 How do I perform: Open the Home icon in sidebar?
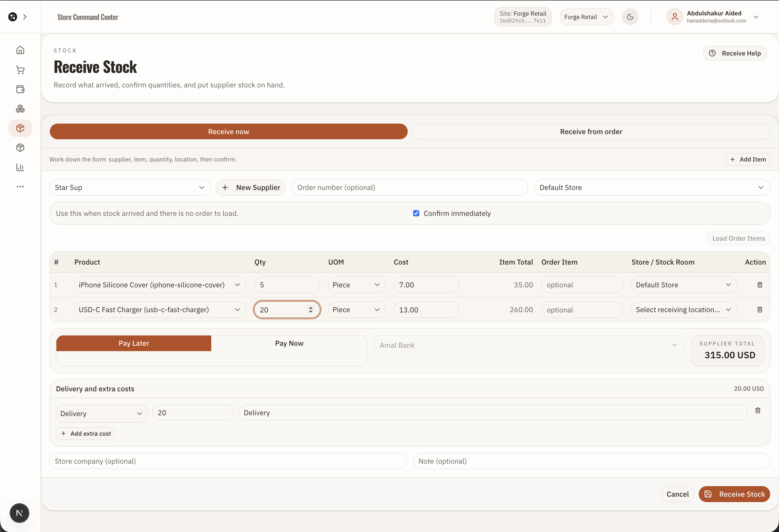click(20, 50)
